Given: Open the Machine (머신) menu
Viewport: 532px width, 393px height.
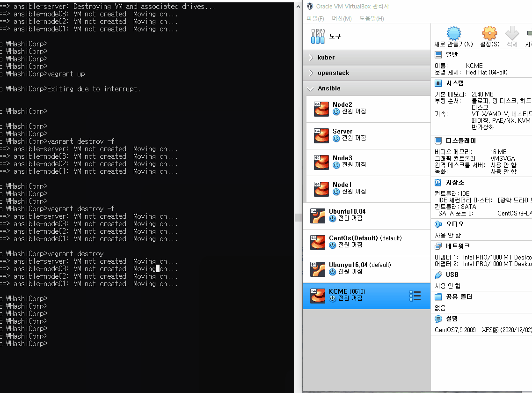Looking at the screenshot, I should pyautogui.click(x=342, y=18).
